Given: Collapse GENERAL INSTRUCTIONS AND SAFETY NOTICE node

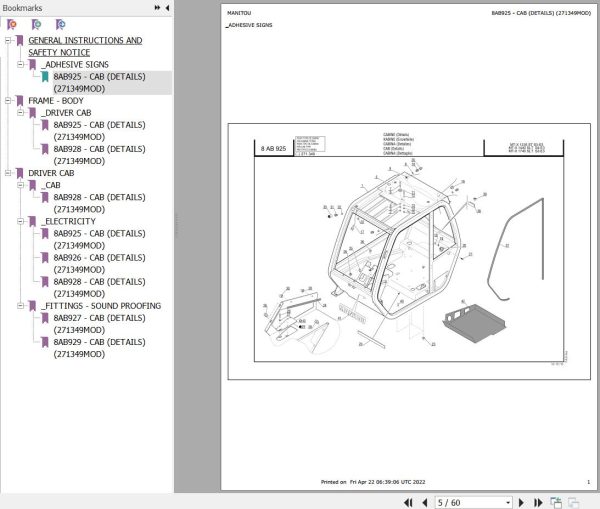Looking at the screenshot, I should coord(8,40).
